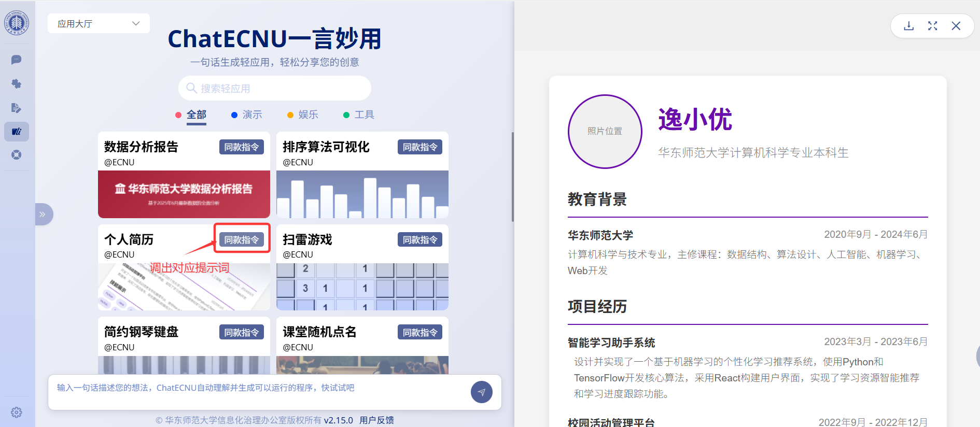Open the 用户反馈 link in footer
The image size is (980, 427).
pos(376,420)
